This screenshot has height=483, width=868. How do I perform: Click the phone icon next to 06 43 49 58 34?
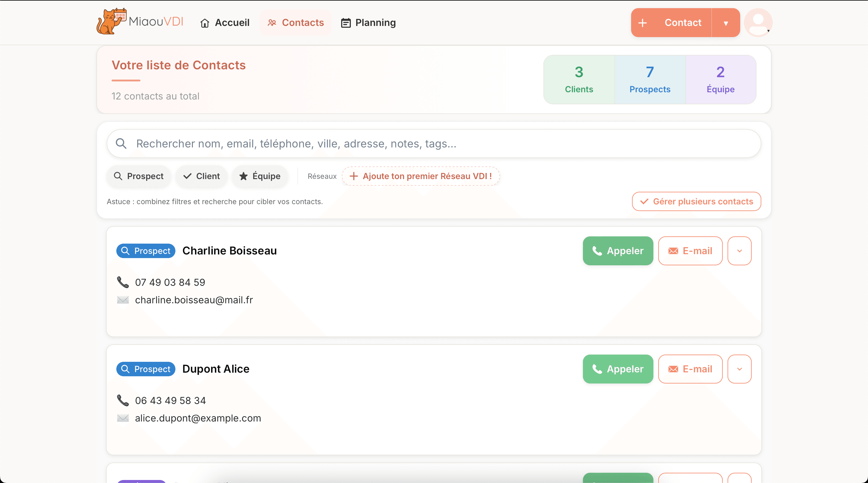pyautogui.click(x=123, y=400)
